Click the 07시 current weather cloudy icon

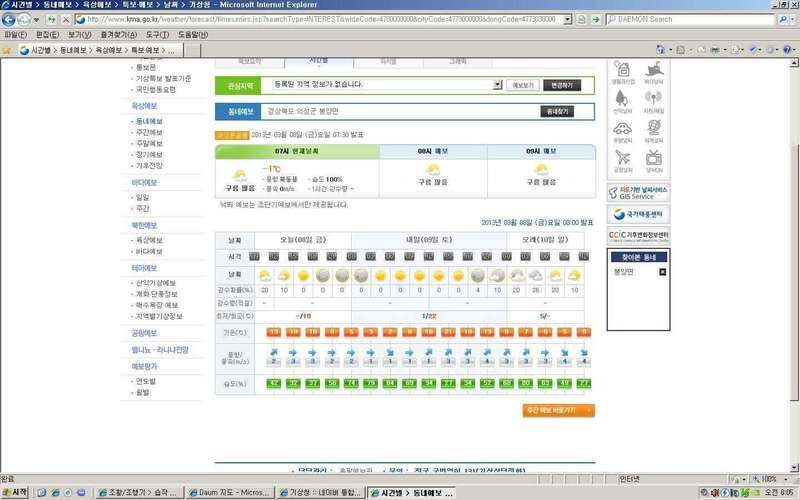pos(240,176)
